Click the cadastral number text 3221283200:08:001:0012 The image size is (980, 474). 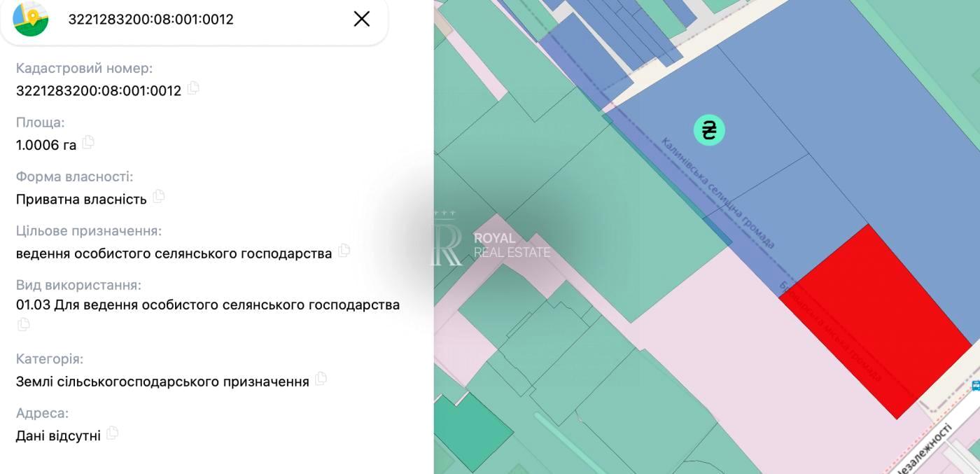point(99,90)
